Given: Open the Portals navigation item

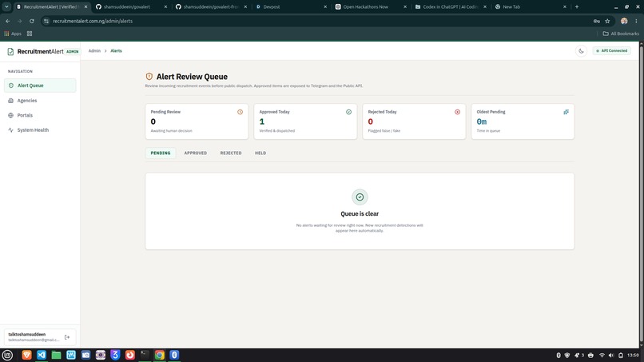Looking at the screenshot, I should 40,115.
